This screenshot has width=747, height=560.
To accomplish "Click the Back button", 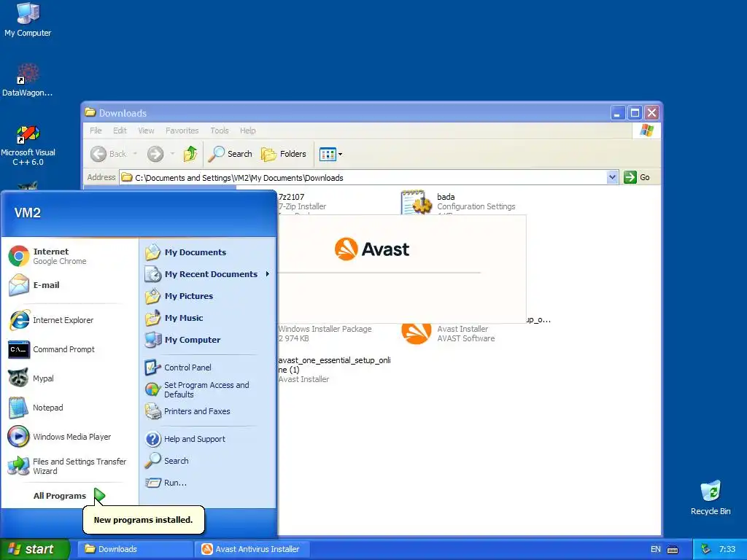I will coord(109,154).
